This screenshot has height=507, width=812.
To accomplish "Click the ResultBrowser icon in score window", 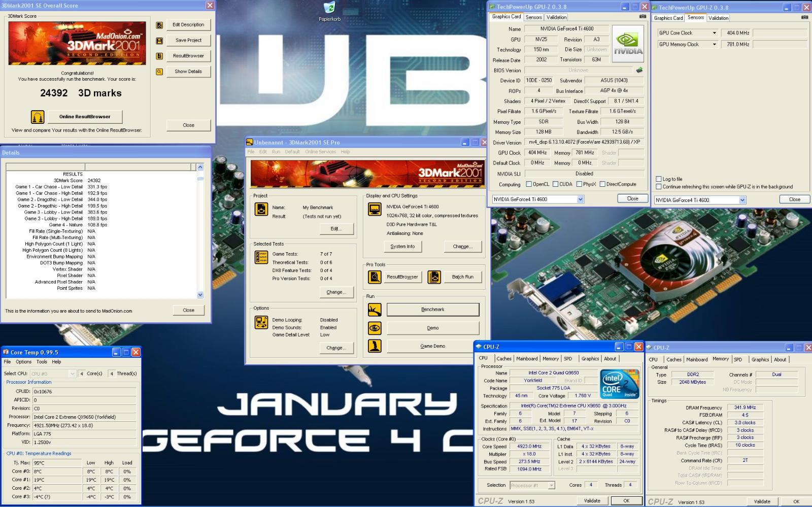I will coord(159,56).
